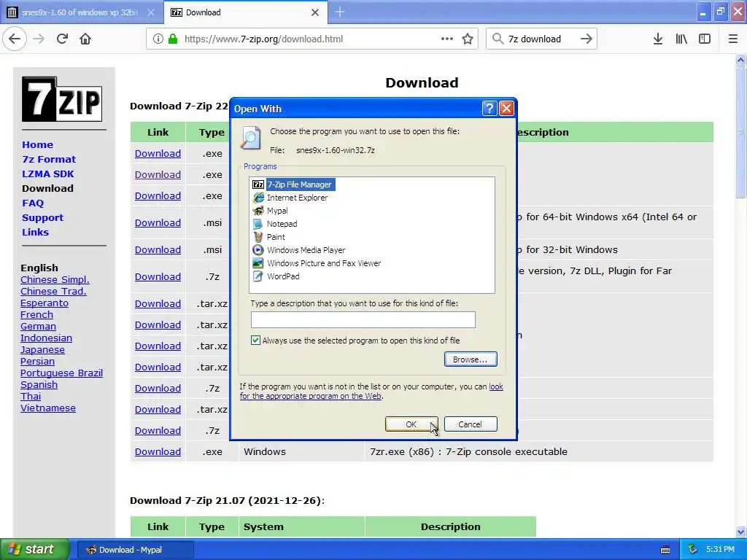Viewport: 747px width, 560px height.
Task: Switch language to Vietnamese
Action: click(x=48, y=408)
